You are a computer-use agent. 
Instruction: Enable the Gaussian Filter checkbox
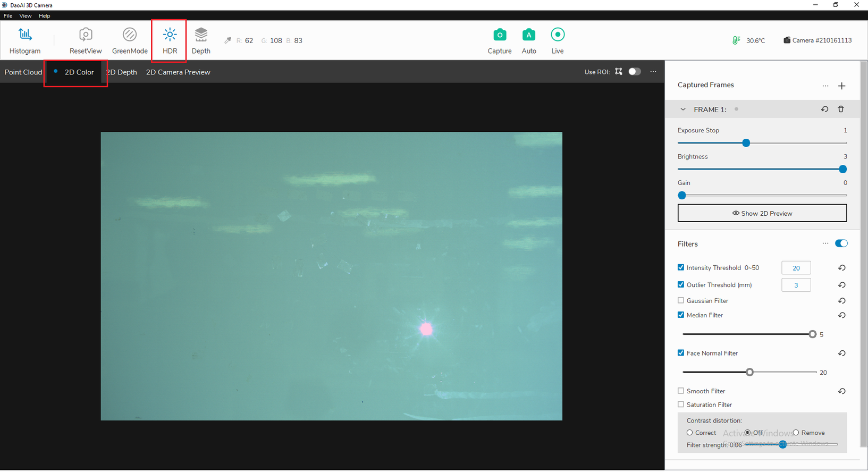tap(681, 300)
